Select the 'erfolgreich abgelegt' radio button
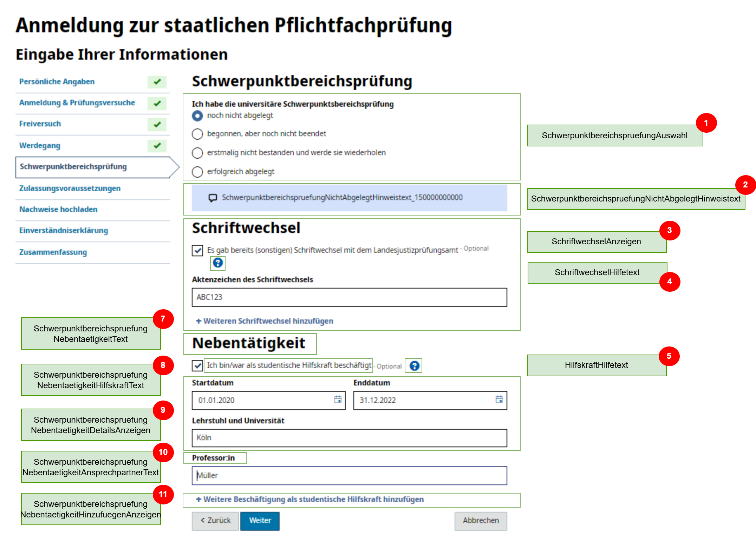The image size is (756, 542). coord(197,172)
